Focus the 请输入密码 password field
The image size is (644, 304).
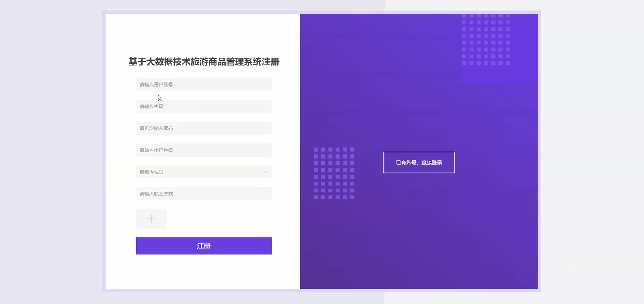[x=204, y=106]
